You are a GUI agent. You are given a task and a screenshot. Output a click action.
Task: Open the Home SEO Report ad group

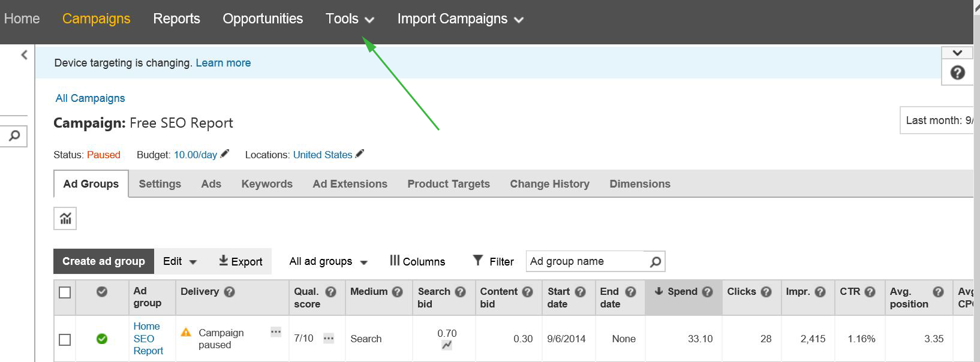(x=148, y=339)
